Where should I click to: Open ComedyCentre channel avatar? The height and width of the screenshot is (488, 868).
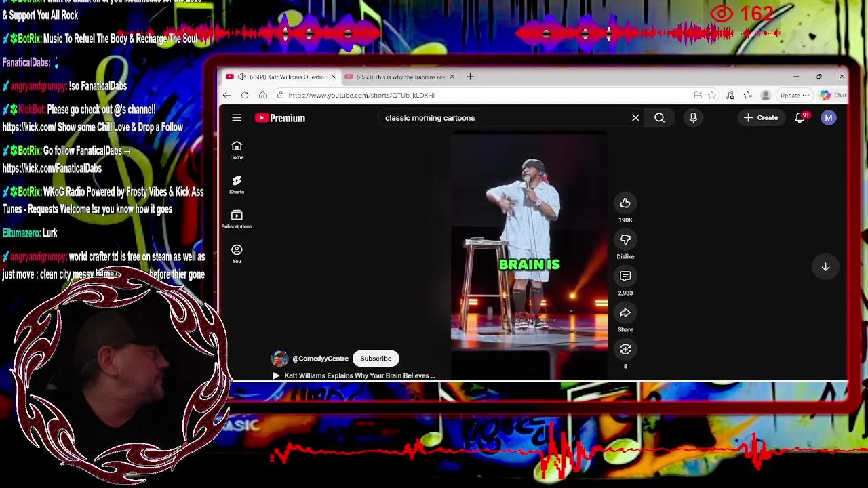pos(279,359)
